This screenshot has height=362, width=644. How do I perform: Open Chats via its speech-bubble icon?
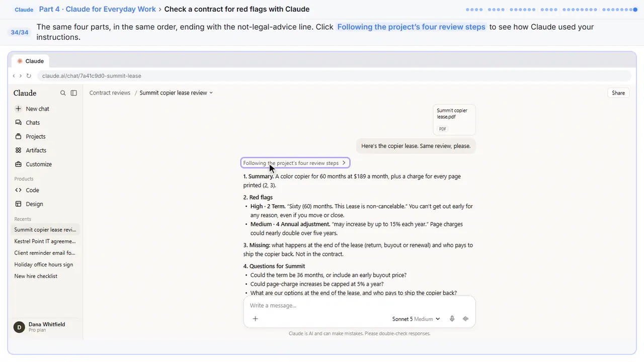click(18, 123)
